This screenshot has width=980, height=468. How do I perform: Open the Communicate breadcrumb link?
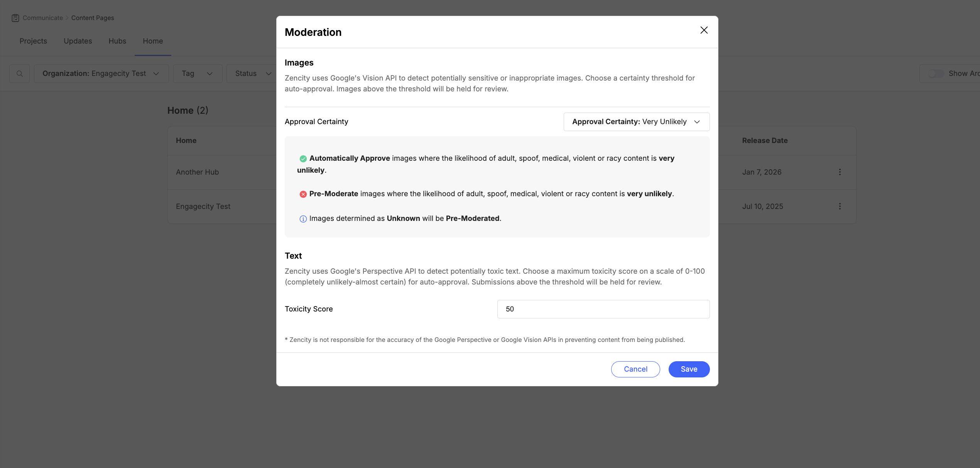42,18
